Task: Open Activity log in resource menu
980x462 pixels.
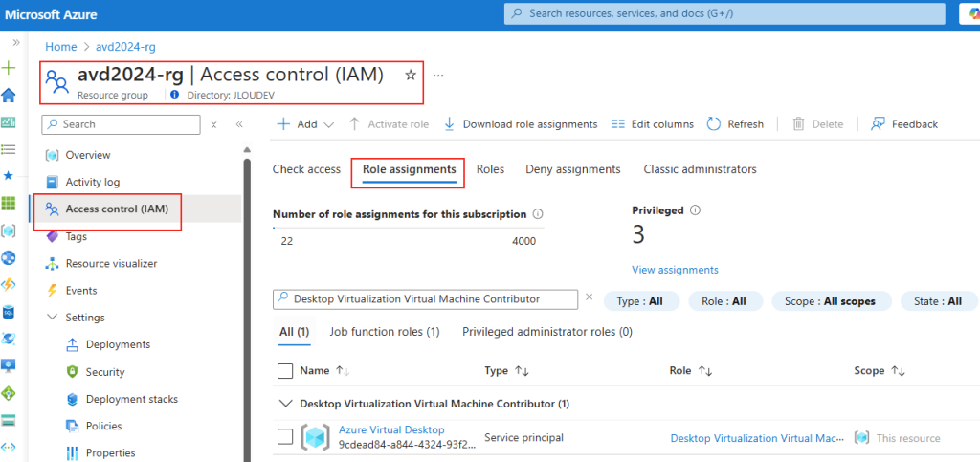Action: coord(93,183)
